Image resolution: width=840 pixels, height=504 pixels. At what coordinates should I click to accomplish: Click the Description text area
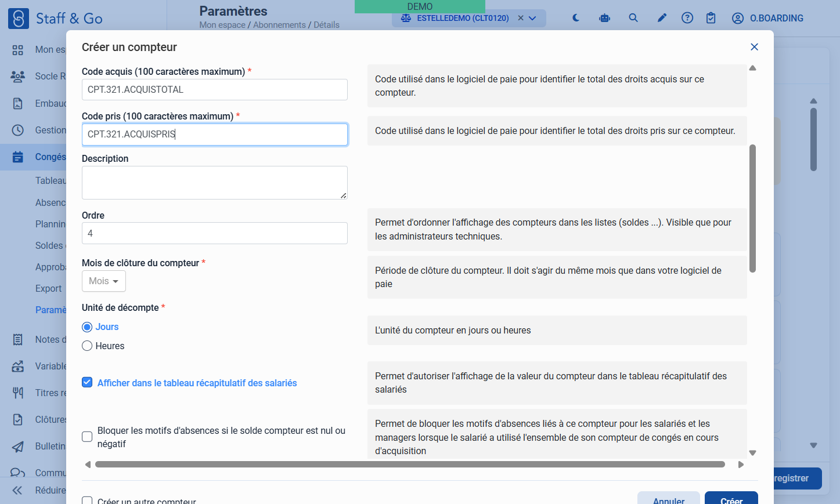click(x=215, y=183)
